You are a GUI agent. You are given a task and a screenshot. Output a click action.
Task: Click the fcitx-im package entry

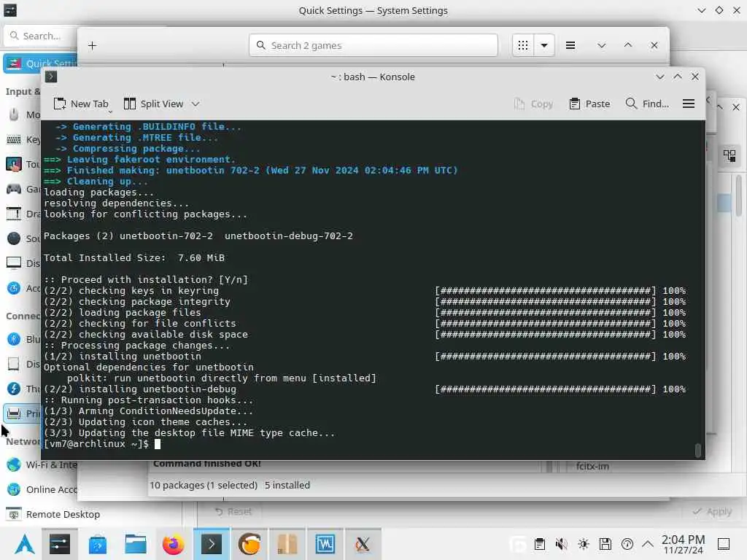pos(592,466)
